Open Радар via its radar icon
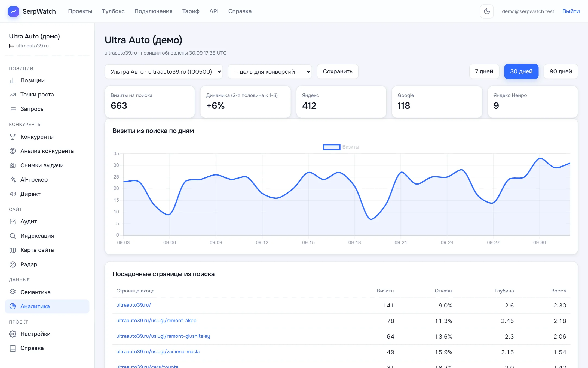 click(13, 264)
